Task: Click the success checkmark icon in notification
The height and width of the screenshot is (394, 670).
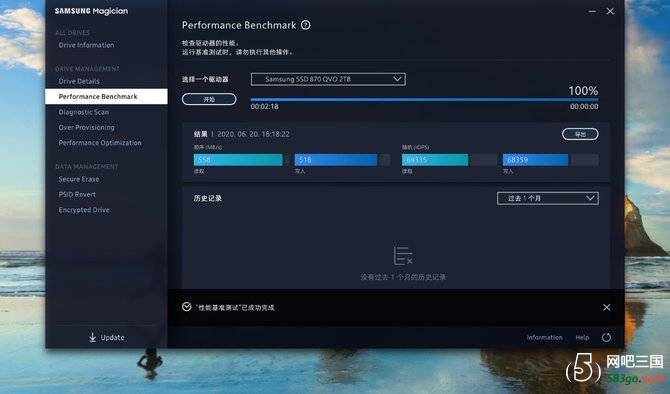Action: click(x=187, y=307)
